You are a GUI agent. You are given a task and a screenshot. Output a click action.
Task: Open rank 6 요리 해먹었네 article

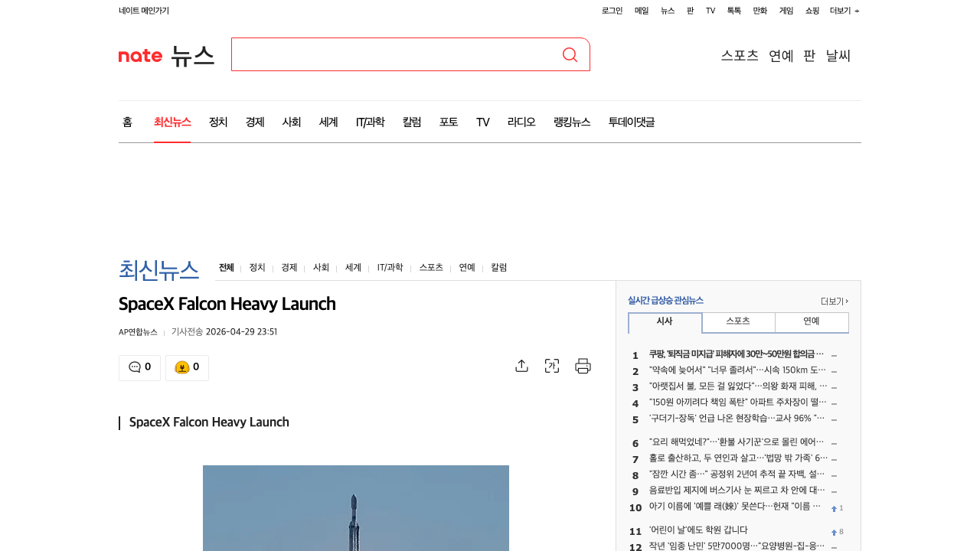[x=737, y=442]
